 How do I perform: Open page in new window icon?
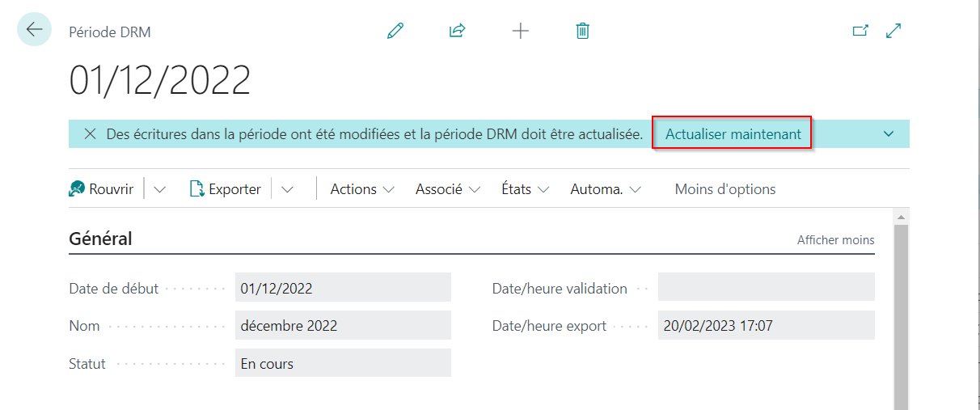[x=860, y=31]
